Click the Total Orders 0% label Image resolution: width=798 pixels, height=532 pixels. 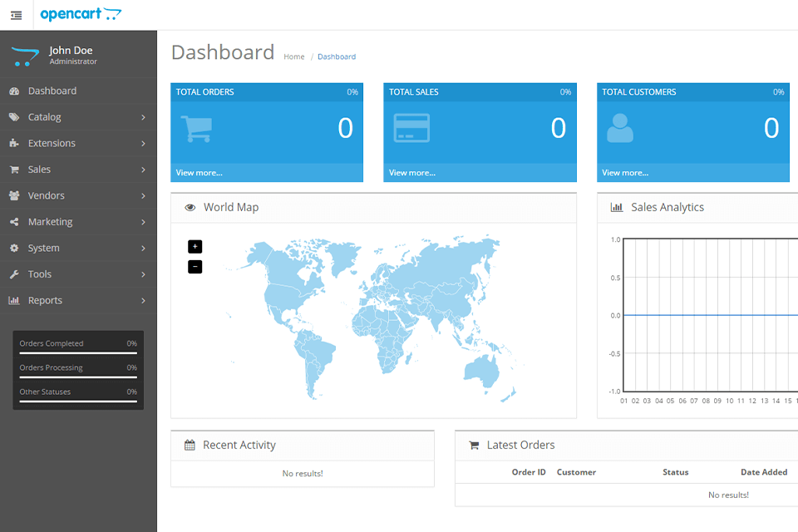[352, 92]
